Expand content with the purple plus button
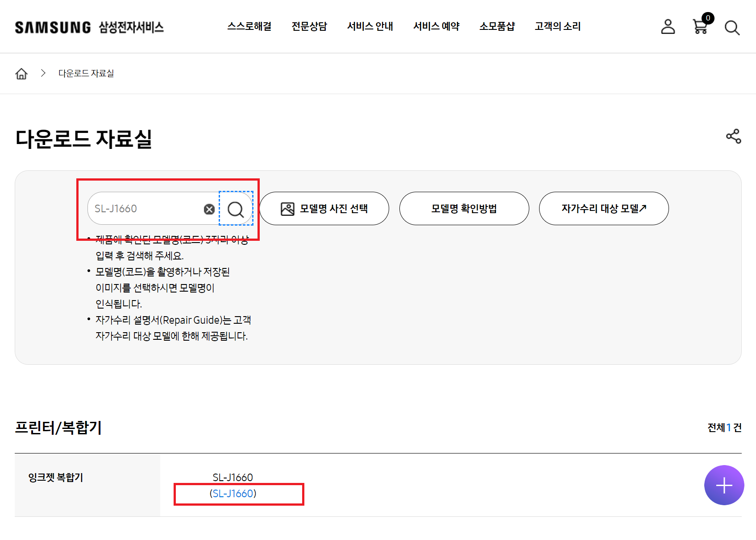This screenshot has width=756, height=540. pos(723,485)
